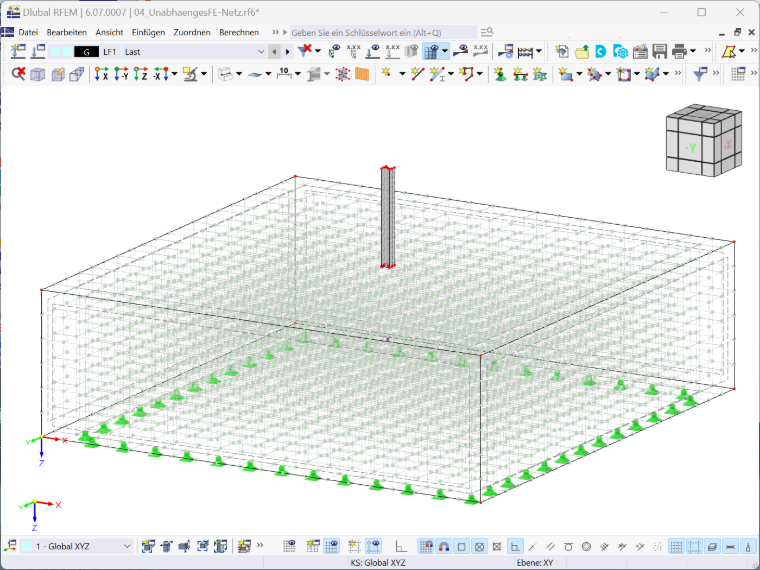Go to next load case arrow
This screenshot has width=760, height=570.
[287, 52]
